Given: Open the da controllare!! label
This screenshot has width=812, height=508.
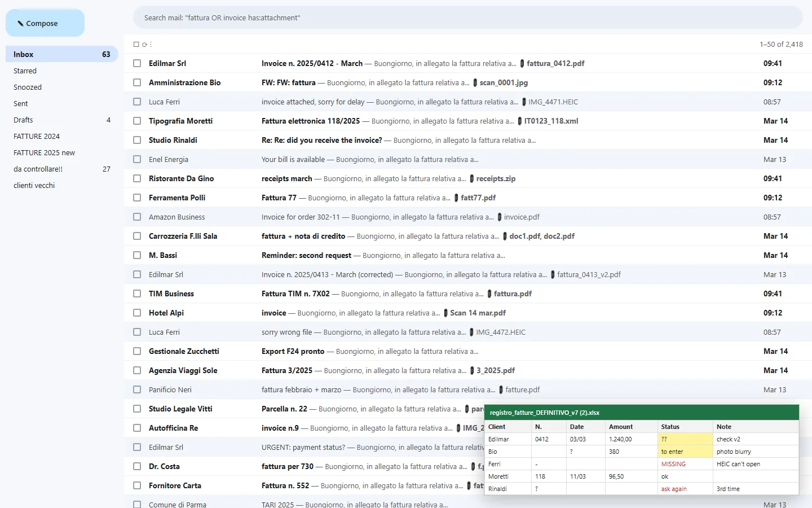Looking at the screenshot, I should pos(62,169).
